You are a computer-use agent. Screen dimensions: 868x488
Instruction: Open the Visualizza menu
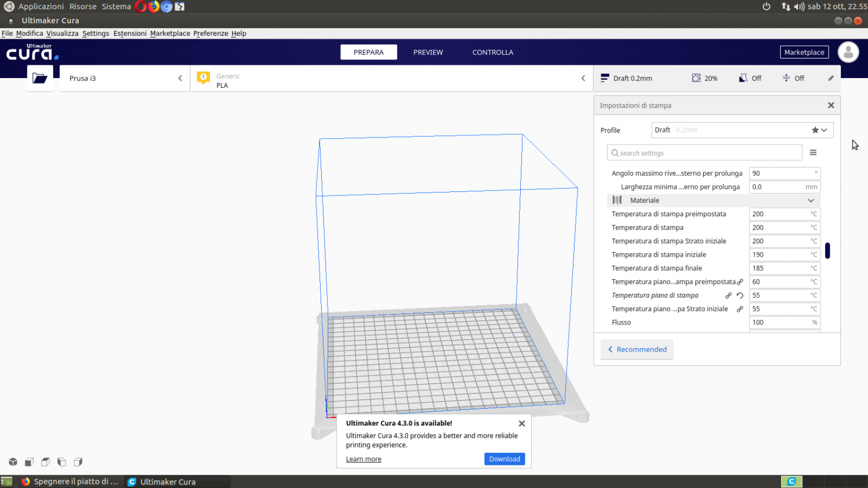click(62, 34)
